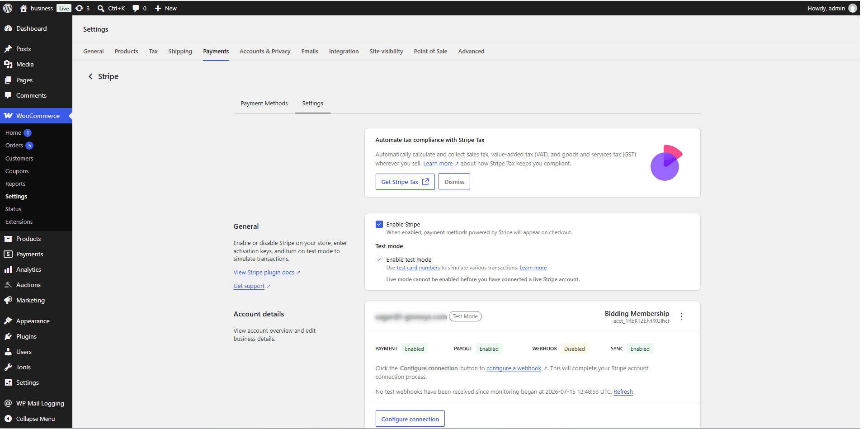Image resolution: width=868 pixels, height=429 pixels.
Task: Open the Integration settings tab
Action: tap(344, 51)
